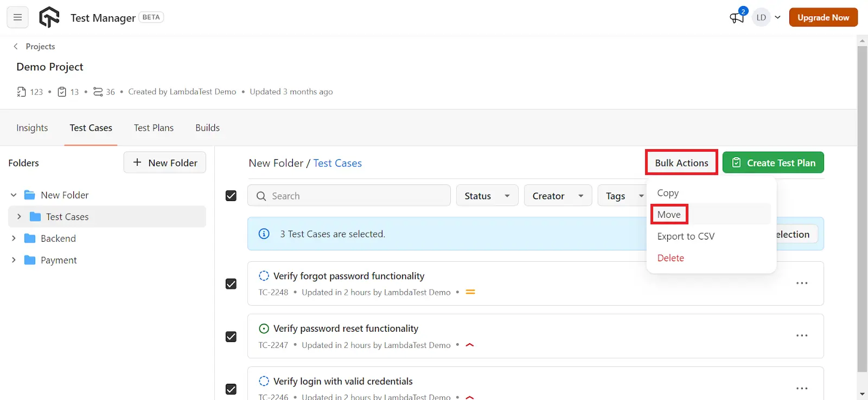868x400 pixels.
Task: Open announcements megaphone icon
Action: [x=737, y=17]
